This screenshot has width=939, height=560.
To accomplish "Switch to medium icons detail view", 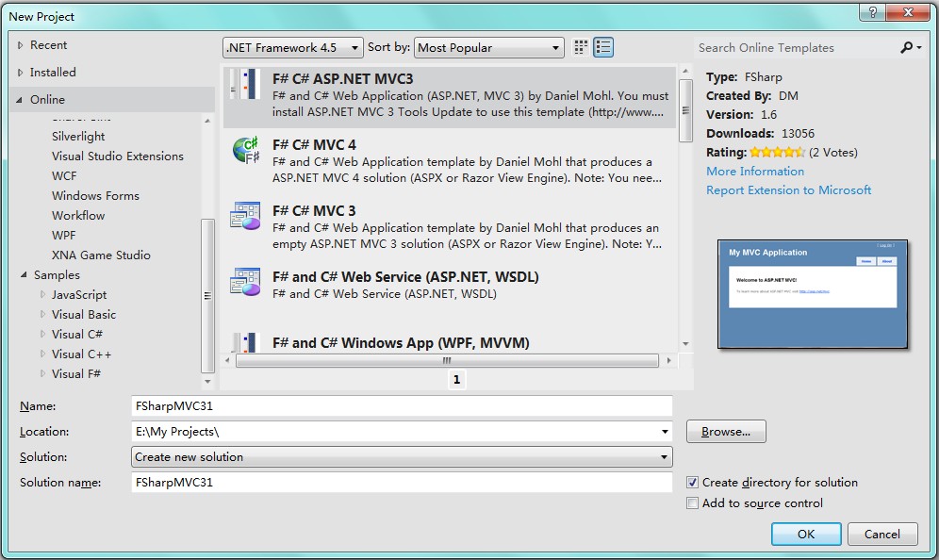I will 603,47.
